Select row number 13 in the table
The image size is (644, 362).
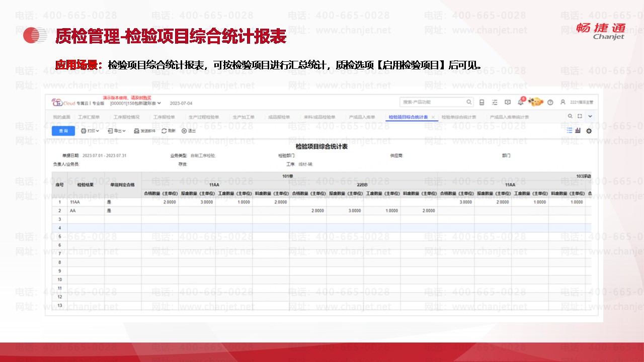tap(59, 305)
